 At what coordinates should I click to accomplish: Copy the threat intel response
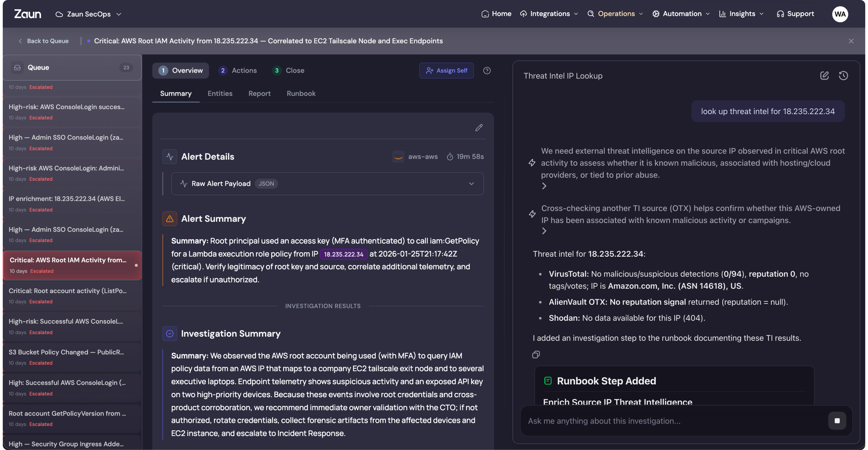click(x=536, y=354)
